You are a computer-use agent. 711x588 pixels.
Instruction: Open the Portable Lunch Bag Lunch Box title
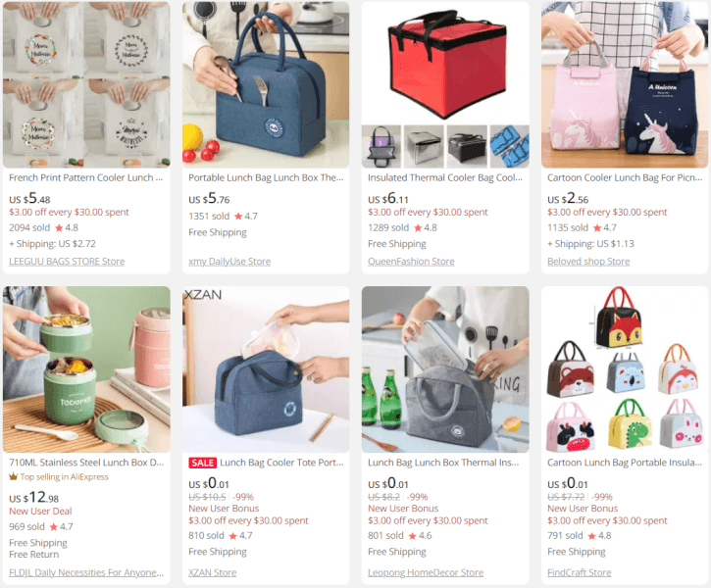(x=266, y=177)
